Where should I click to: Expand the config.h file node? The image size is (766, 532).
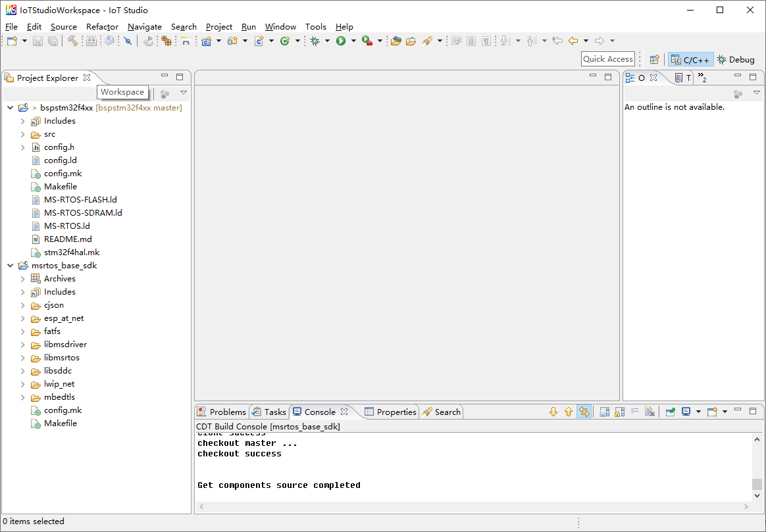point(23,147)
